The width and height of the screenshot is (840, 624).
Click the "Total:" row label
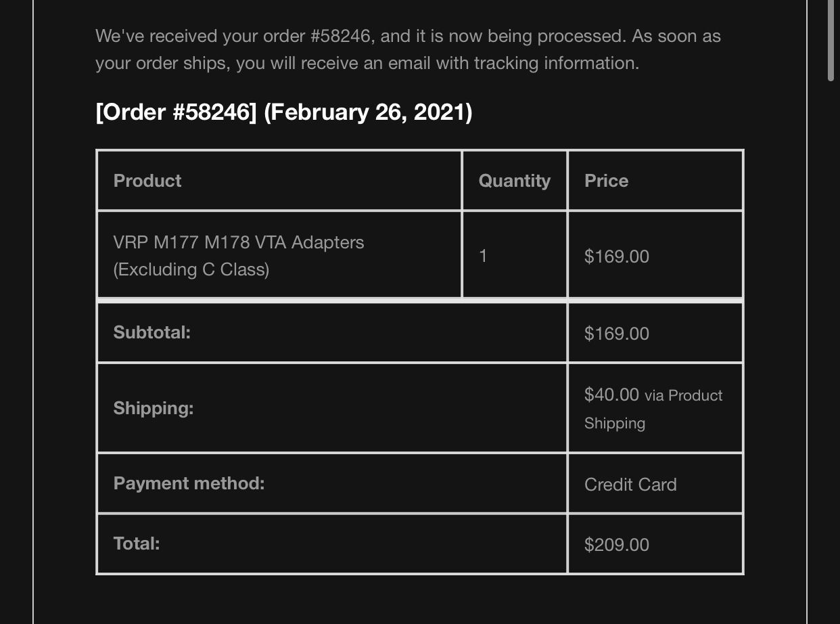(137, 543)
